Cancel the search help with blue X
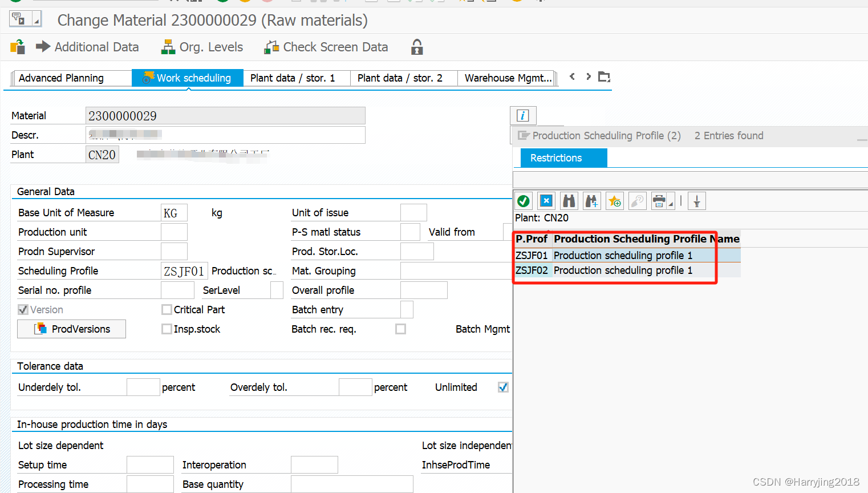868x493 pixels. tap(546, 201)
